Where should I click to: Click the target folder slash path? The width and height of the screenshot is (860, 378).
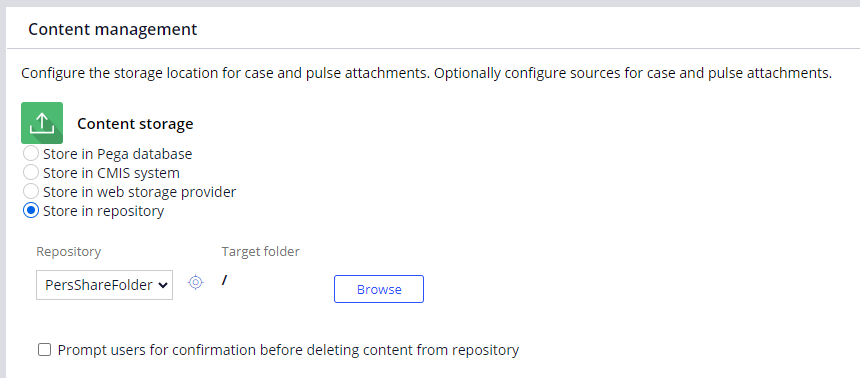224,280
